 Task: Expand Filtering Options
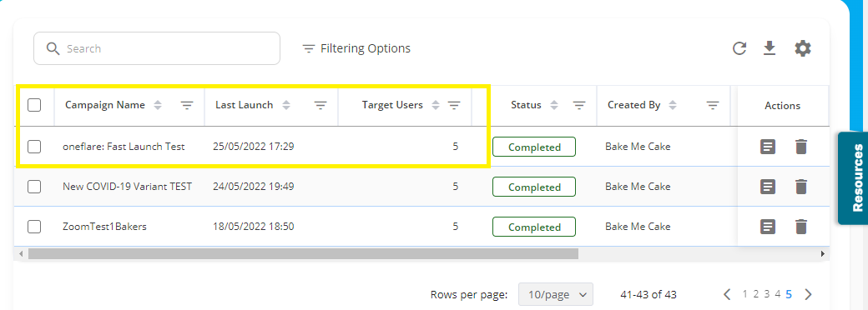(356, 48)
